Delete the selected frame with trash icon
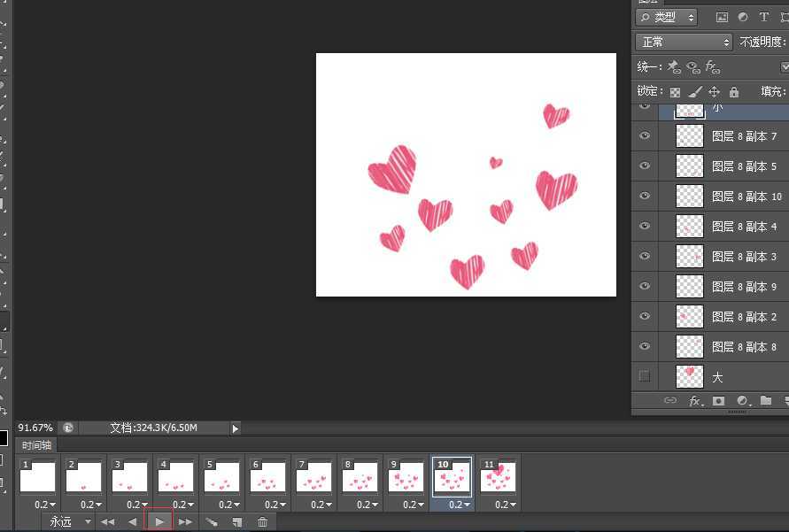Screen dimensions: 789x532 coord(262,522)
